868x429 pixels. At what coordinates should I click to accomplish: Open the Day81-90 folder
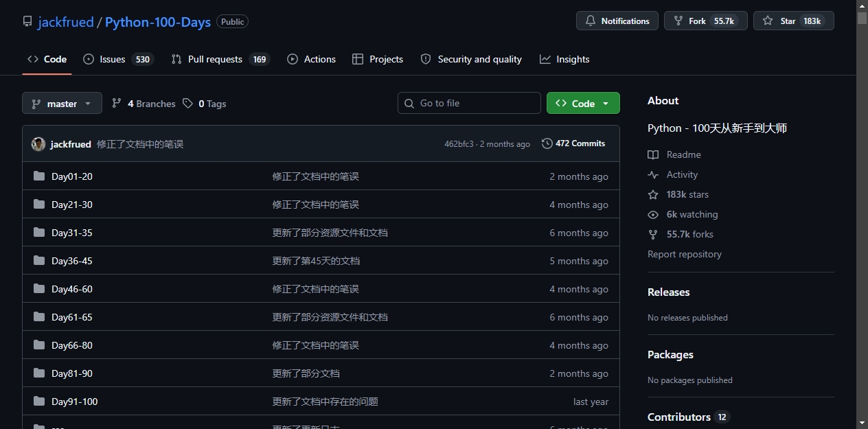(72, 373)
